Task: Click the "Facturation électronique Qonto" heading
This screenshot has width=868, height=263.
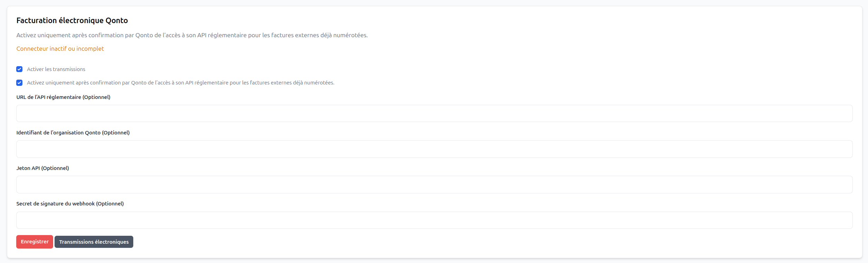Action: [x=72, y=20]
